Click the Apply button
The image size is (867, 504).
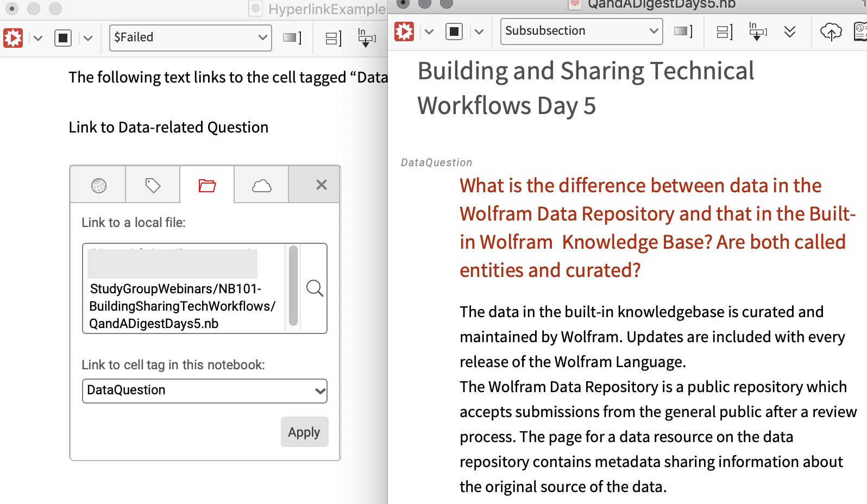304,432
